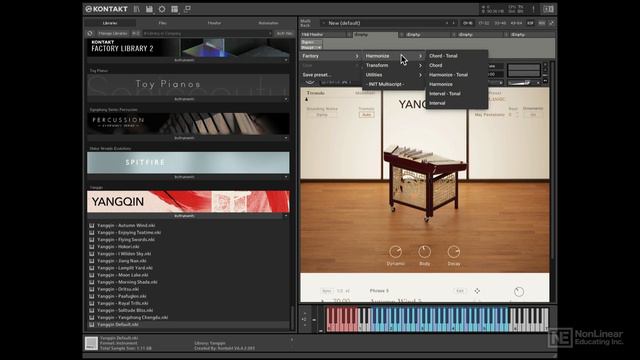Select Interval - Tonal preset
This screenshot has width=640, height=360.
tap(457, 93)
